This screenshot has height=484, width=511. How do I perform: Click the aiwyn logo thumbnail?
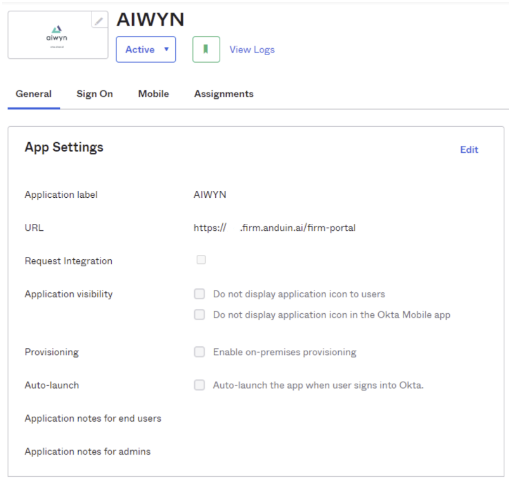point(58,35)
